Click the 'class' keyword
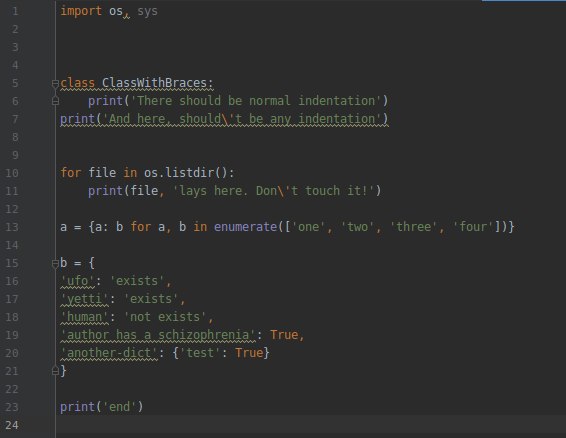The width and height of the screenshot is (566, 438). coord(77,83)
